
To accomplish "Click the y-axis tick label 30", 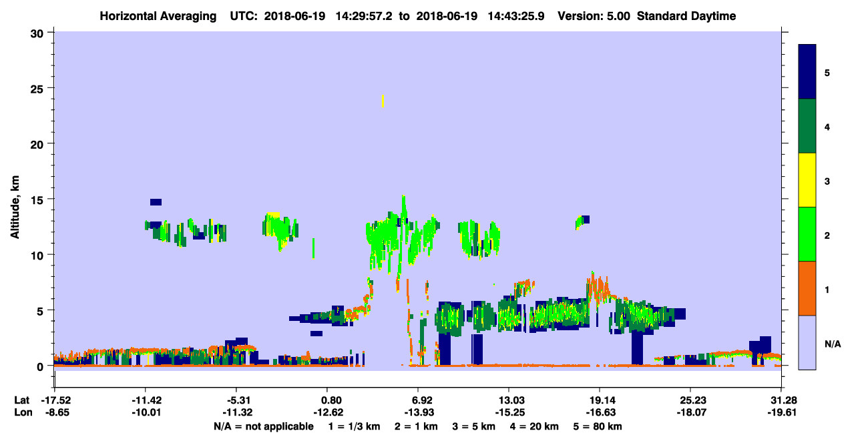I will (x=39, y=33).
